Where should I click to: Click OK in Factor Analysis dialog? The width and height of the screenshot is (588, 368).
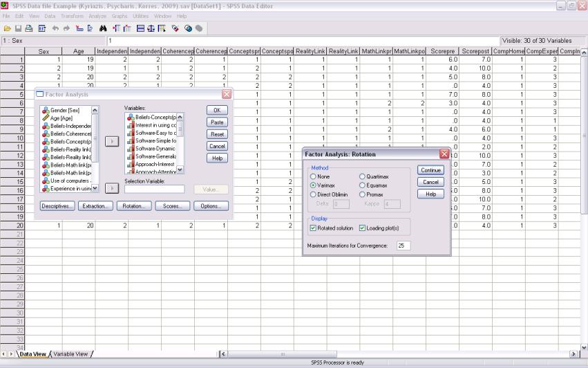point(217,110)
